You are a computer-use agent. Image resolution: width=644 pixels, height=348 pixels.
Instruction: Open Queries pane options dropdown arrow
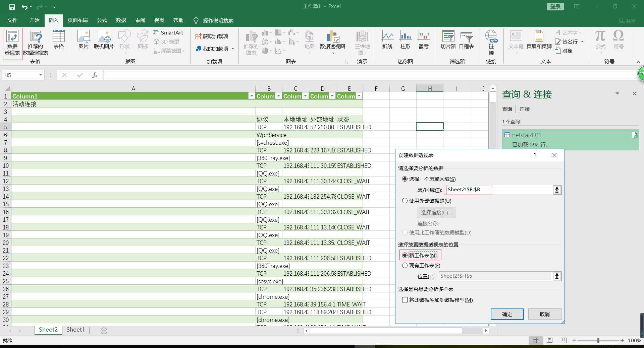tap(617, 94)
